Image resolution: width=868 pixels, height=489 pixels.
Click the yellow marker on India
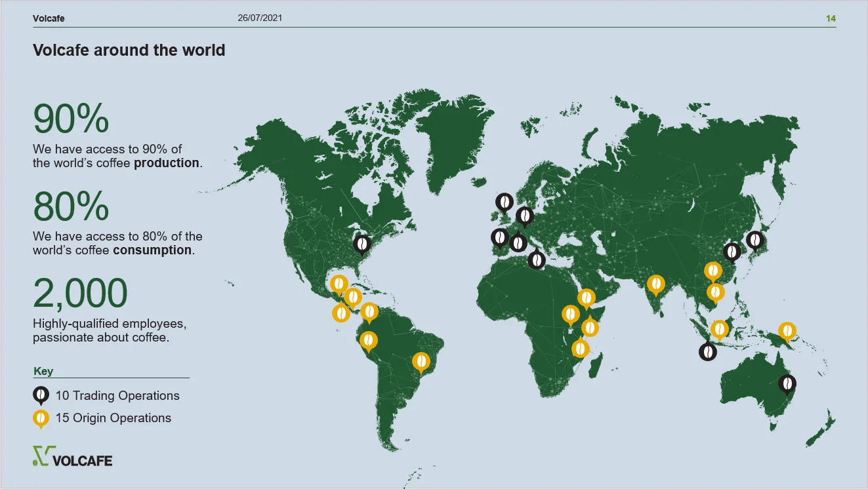(x=655, y=284)
